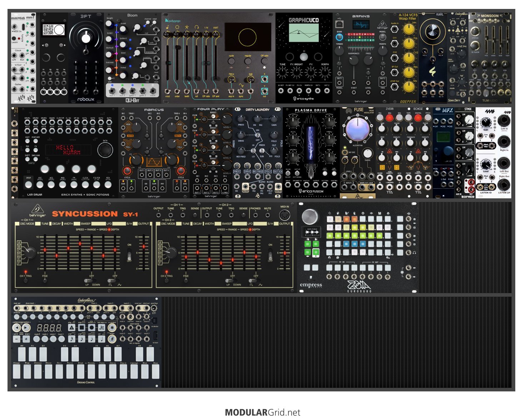The image size is (526, 420).
Task: Click the "HELLO HUMAN" display text
Action: point(68,150)
